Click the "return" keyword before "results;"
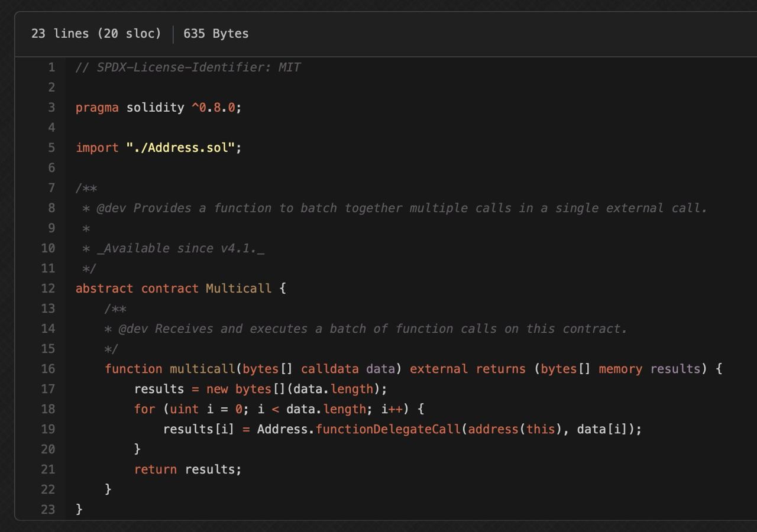The image size is (757, 532). pyautogui.click(x=156, y=469)
